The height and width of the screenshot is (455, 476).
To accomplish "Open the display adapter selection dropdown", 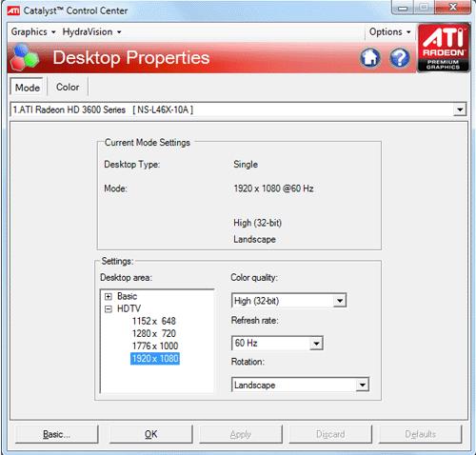I will pos(238,109).
